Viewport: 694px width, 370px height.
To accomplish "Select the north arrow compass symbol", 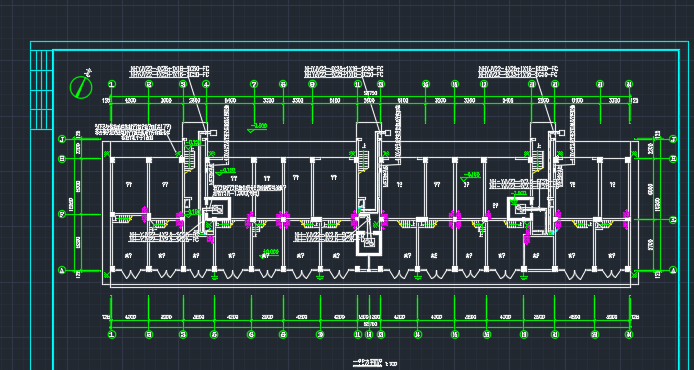I will pyautogui.click(x=81, y=86).
